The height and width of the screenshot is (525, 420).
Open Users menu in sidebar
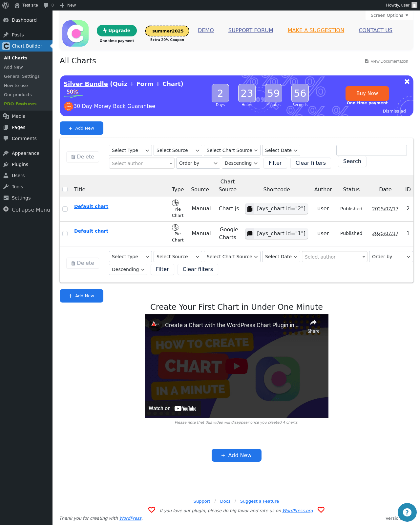26,176
